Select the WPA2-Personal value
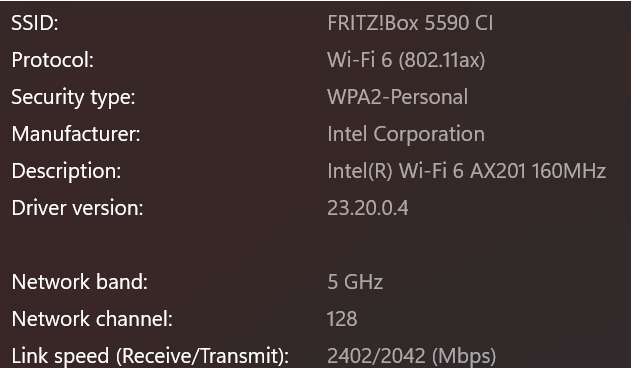631x369 pixels. pos(398,97)
